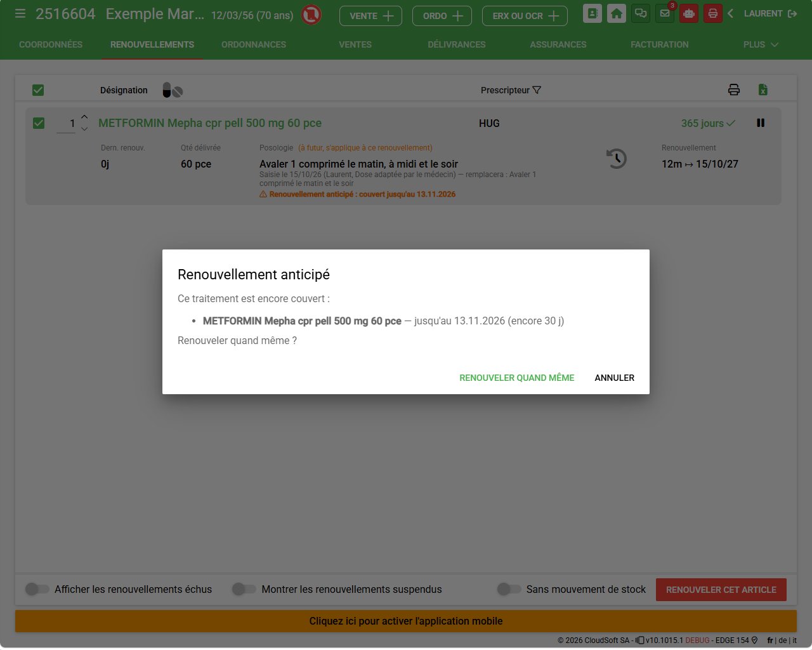Switch to the ORDONNANCES tab
This screenshot has width=812, height=650.
(254, 44)
